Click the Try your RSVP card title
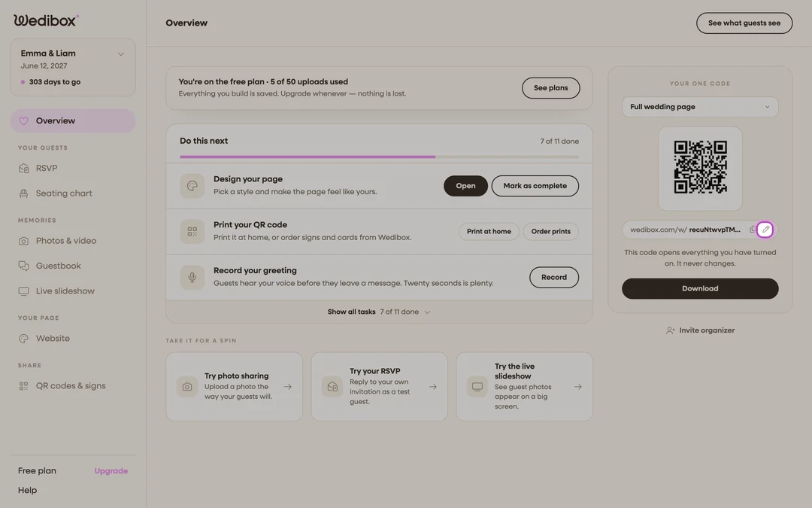812x508 pixels. pos(375,372)
